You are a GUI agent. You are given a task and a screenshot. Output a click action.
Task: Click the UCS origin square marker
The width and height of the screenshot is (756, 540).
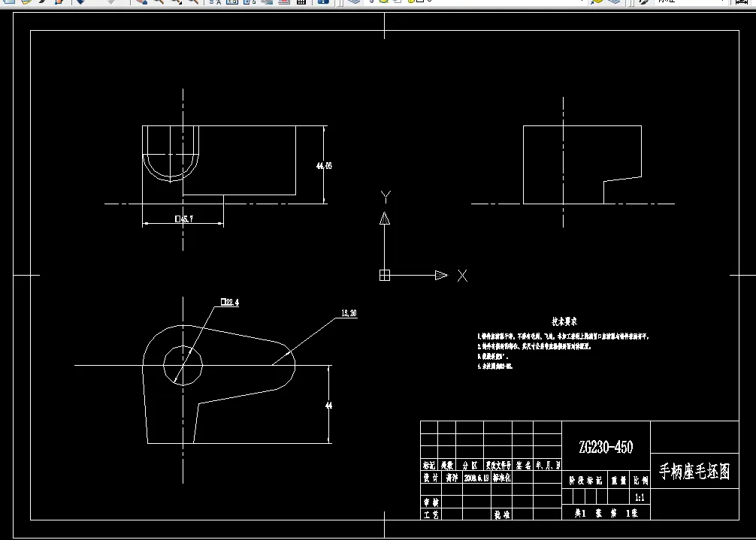click(385, 275)
